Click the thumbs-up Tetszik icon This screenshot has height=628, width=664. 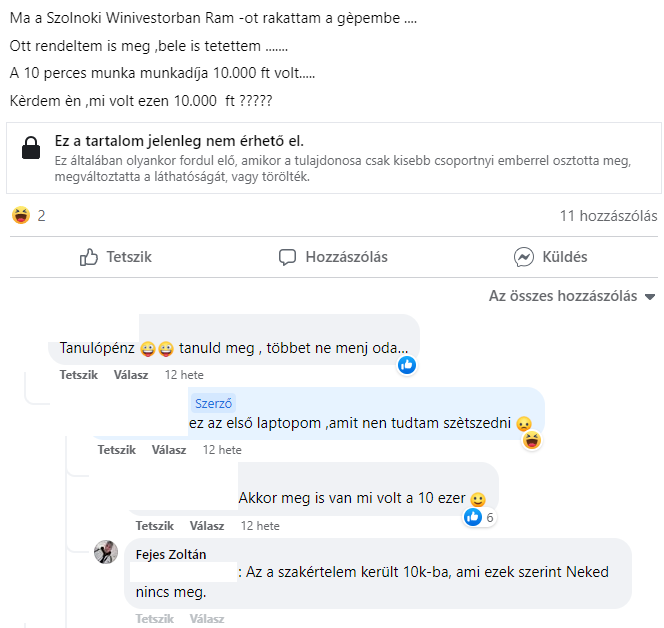point(89,257)
